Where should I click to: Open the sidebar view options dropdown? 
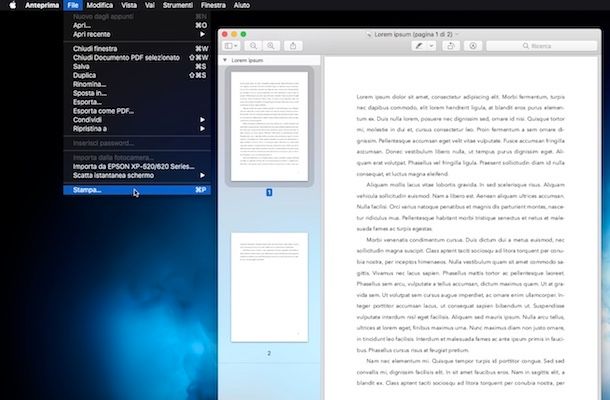[x=231, y=46]
